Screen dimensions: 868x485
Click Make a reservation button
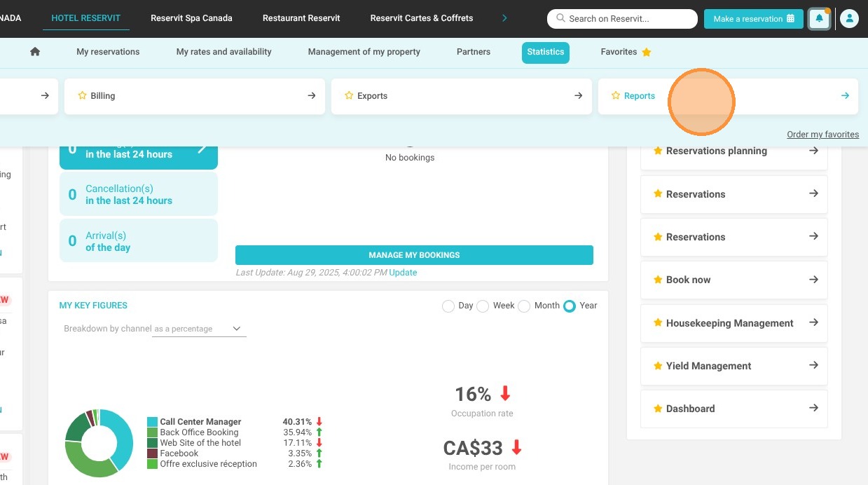pos(754,19)
